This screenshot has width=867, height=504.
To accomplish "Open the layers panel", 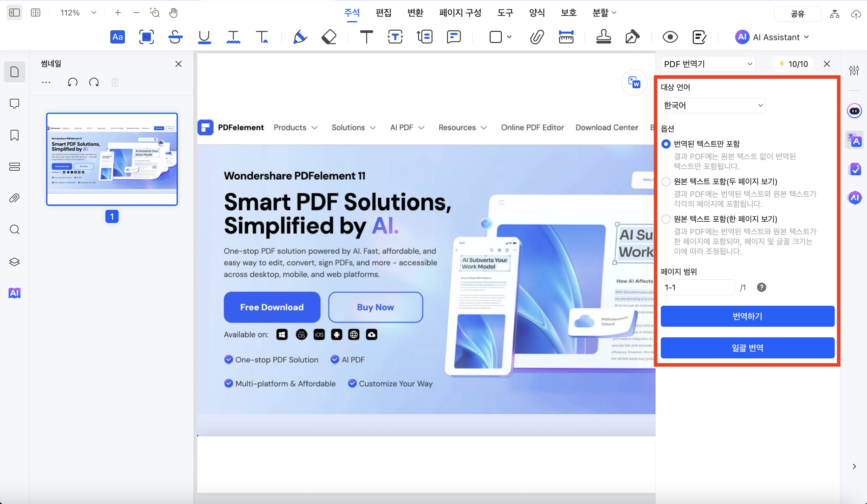I will (x=14, y=262).
